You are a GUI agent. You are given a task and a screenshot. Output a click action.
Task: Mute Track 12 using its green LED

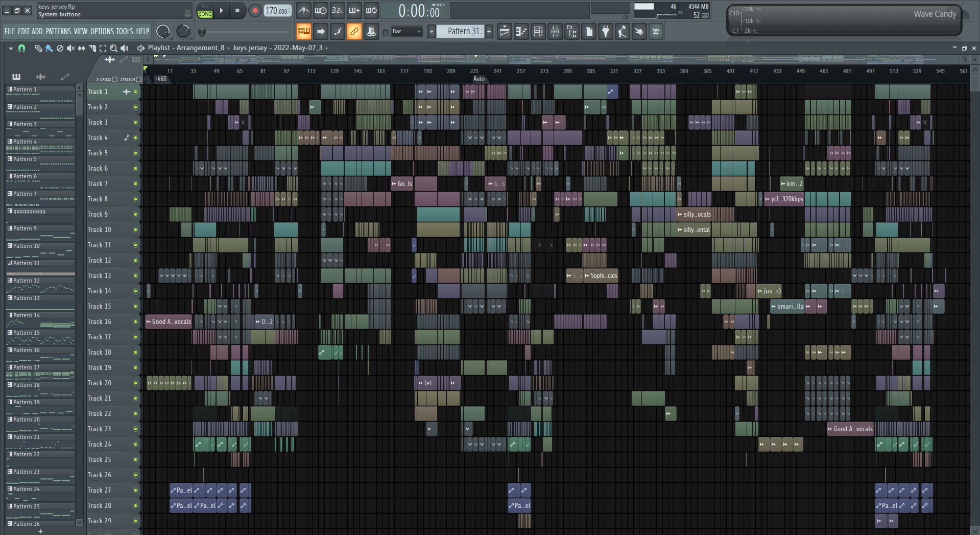[136, 261]
